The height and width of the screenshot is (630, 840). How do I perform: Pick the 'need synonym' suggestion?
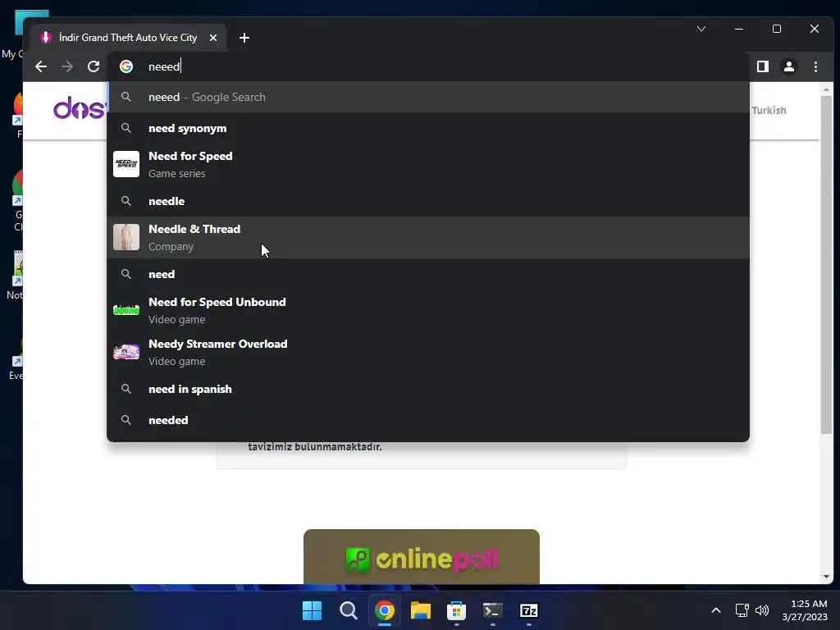coord(428,128)
